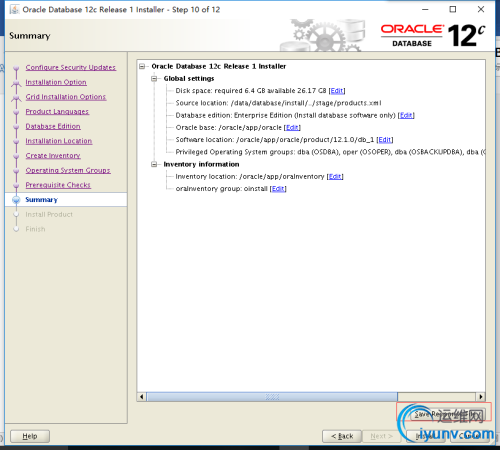The height and width of the screenshot is (450, 500).
Task: Go to Prerequisite Checks step
Action: click(58, 185)
